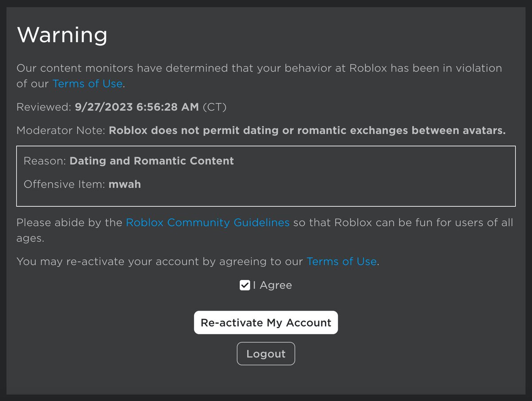Click the Terms of Use link near the bottom
This screenshot has width=532, height=401.
(x=341, y=261)
